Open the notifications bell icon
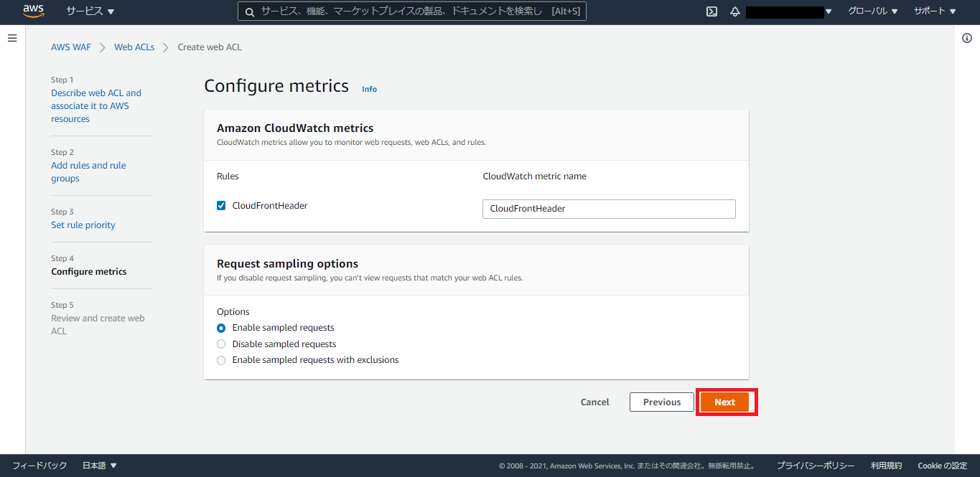The width and height of the screenshot is (980, 477). click(x=735, y=11)
